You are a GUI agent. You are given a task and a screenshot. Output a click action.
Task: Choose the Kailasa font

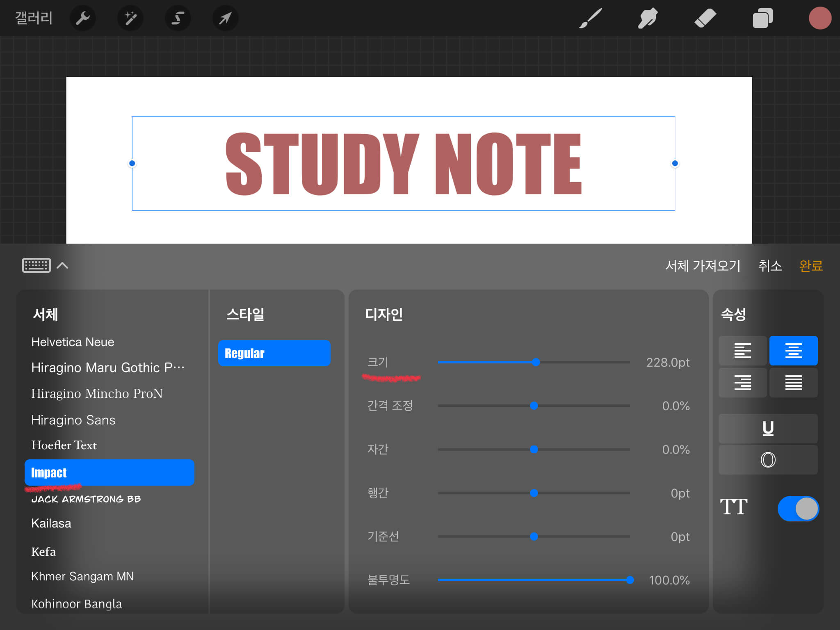pyautogui.click(x=51, y=523)
